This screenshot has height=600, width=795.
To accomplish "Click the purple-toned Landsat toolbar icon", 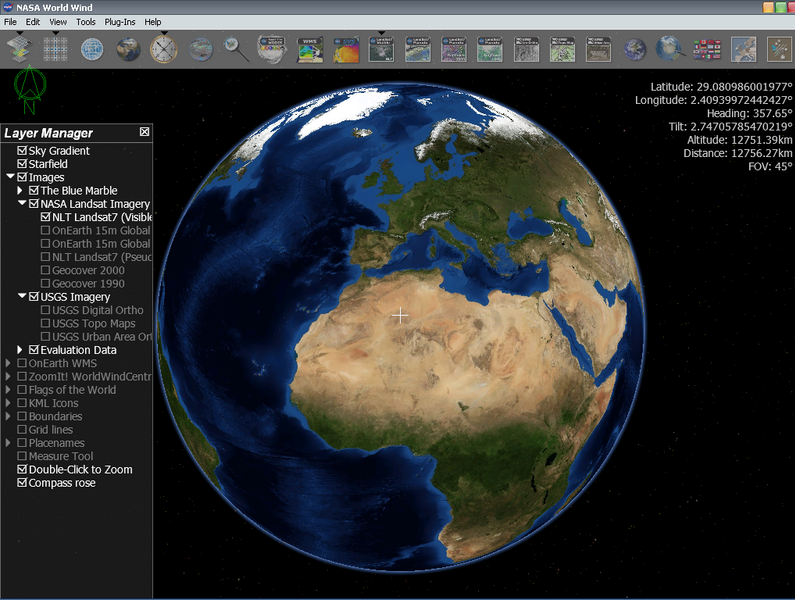I will tap(454, 49).
